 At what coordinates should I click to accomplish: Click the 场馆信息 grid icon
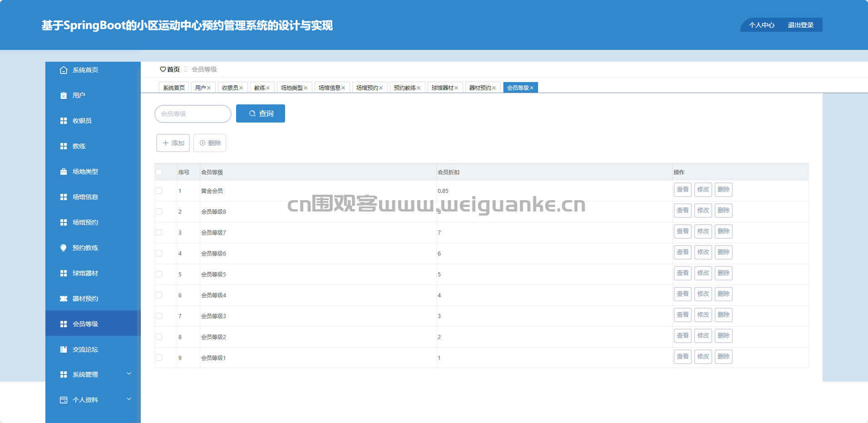(64, 197)
